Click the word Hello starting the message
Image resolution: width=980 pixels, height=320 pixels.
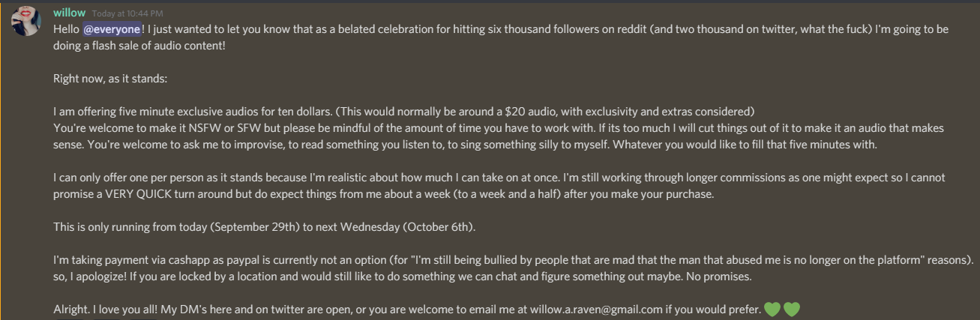[x=67, y=28]
